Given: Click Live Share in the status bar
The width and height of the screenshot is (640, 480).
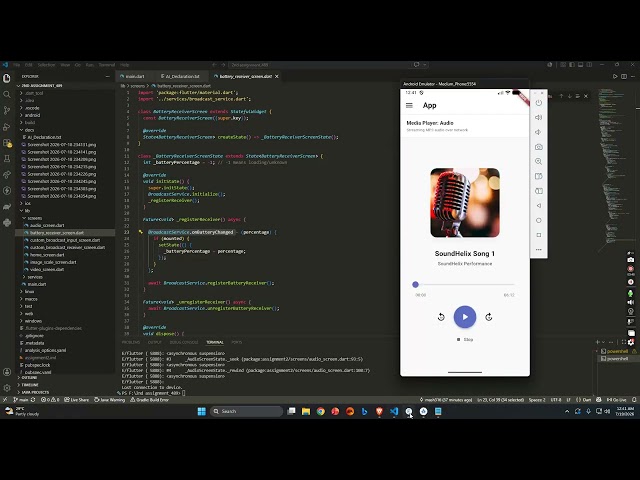Looking at the screenshot, I should click(76, 400).
